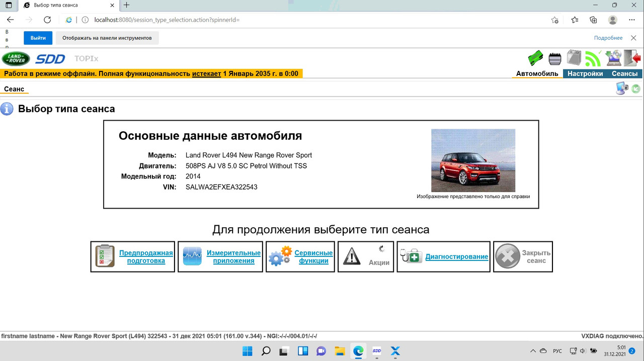Open Измерительные приложения session link
This screenshot has width=644, height=361.
(x=233, y=257)
